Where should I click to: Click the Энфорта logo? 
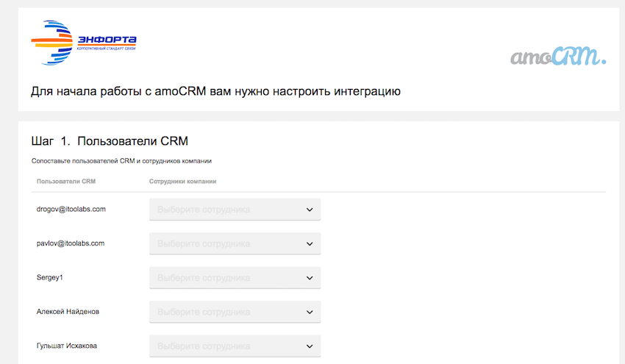84,43
